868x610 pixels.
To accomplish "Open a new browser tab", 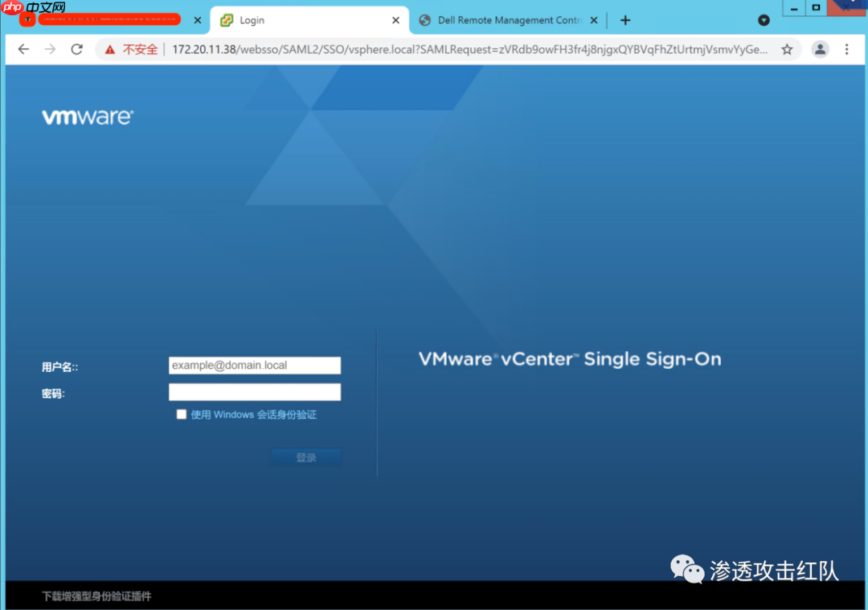I will pyautogui.click(x=625, y=20).
